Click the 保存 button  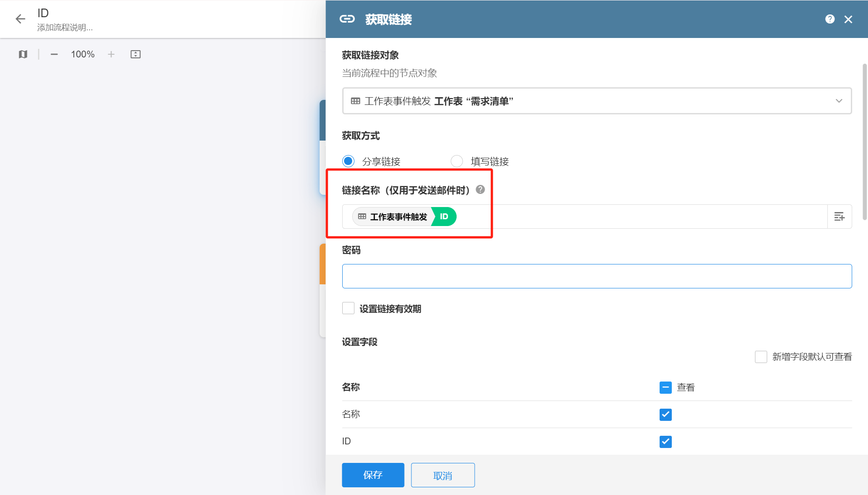click(373, 475)
